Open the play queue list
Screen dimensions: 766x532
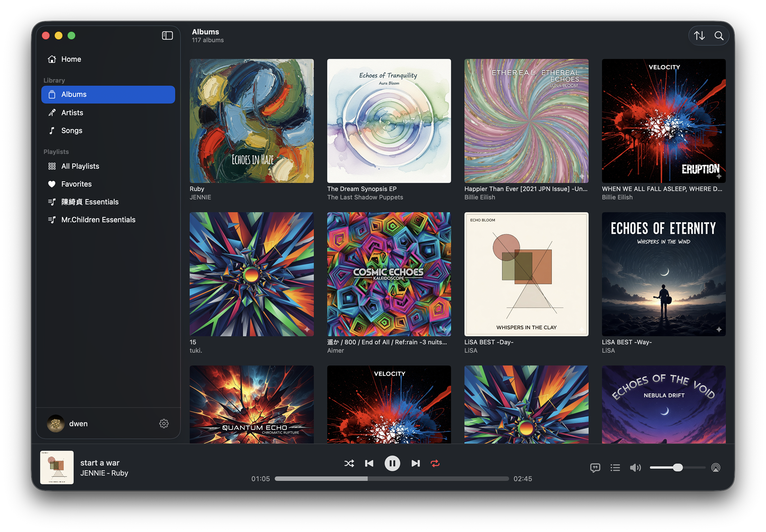click(x=615, y=468)
